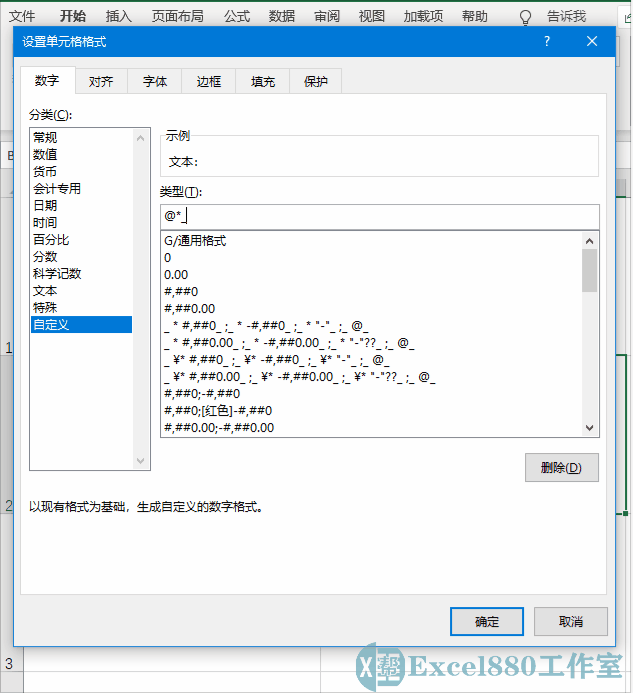Open the 加载项 ribbon tab
633x693 pixels.
coord(423,16)
